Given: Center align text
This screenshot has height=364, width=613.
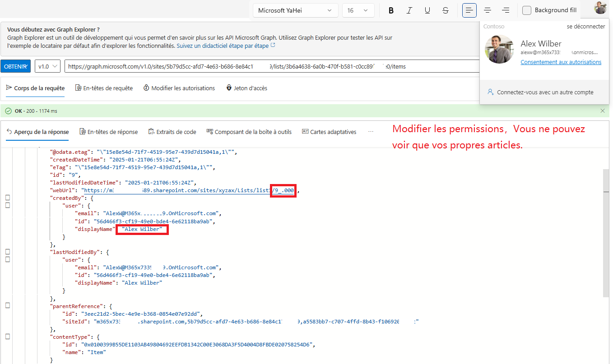Looking at the screenshot, I should (x=488, y=10).
